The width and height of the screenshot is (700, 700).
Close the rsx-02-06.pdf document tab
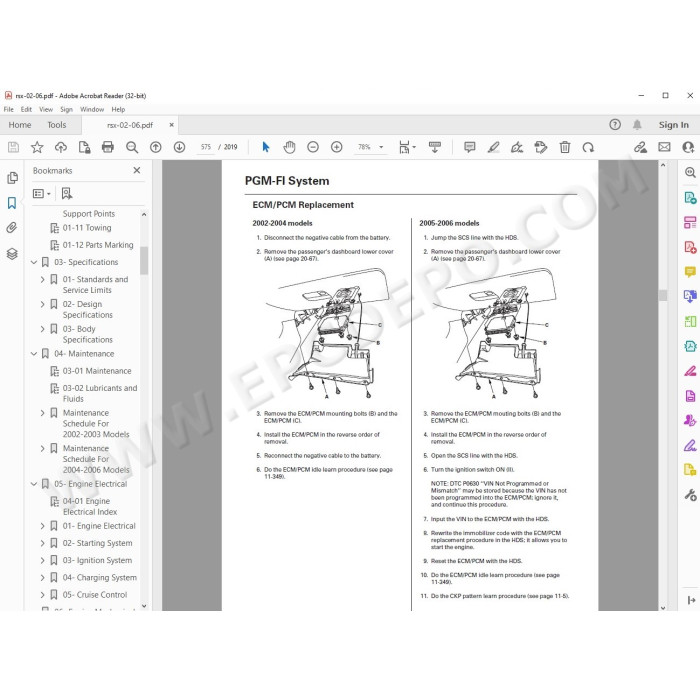tap(171, 125)
